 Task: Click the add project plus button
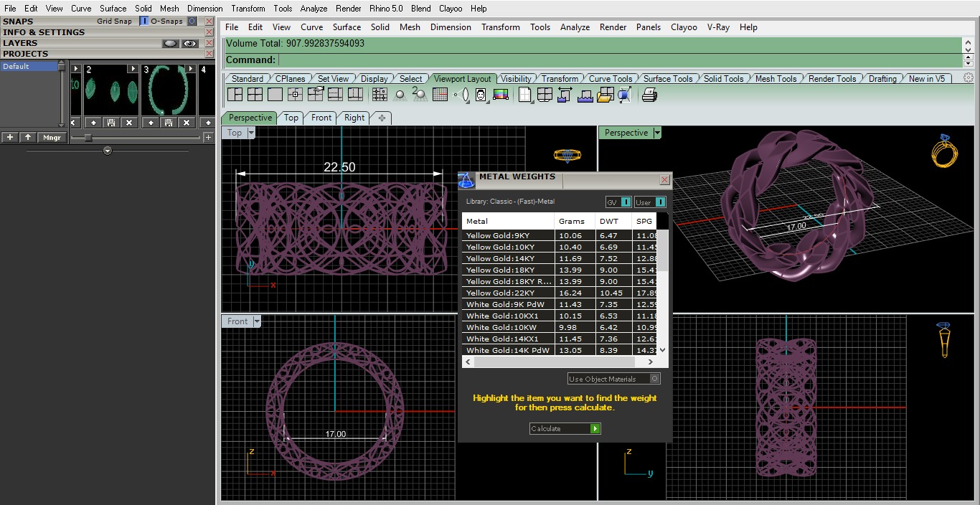tap(10, 137)
